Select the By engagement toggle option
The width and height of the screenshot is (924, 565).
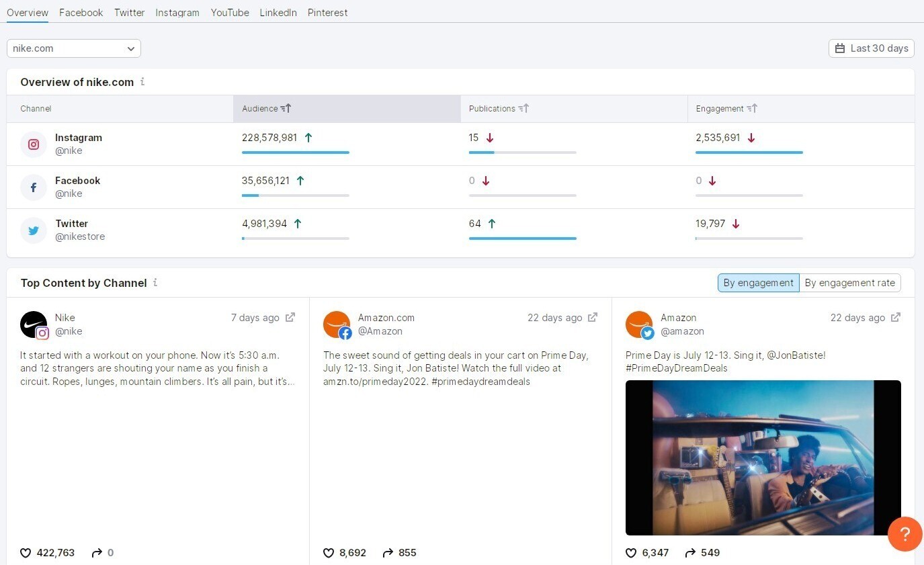(758, 283)
